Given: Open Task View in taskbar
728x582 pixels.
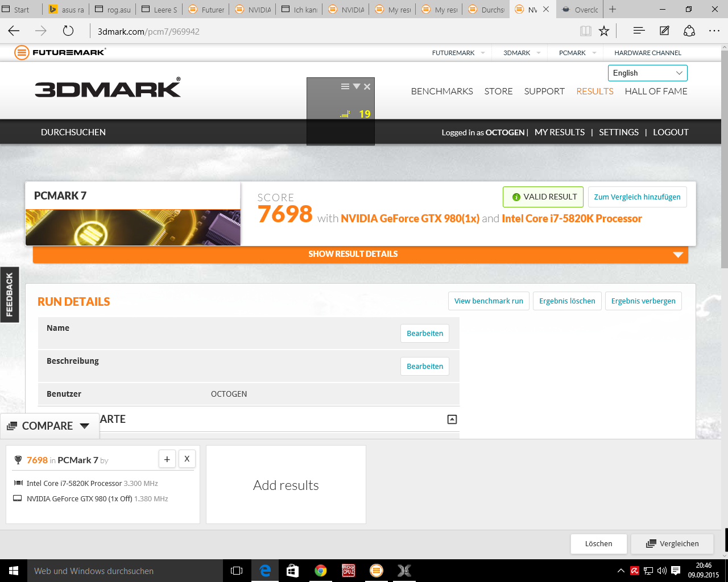Looking at the screenshot, I should click(237, 571).
